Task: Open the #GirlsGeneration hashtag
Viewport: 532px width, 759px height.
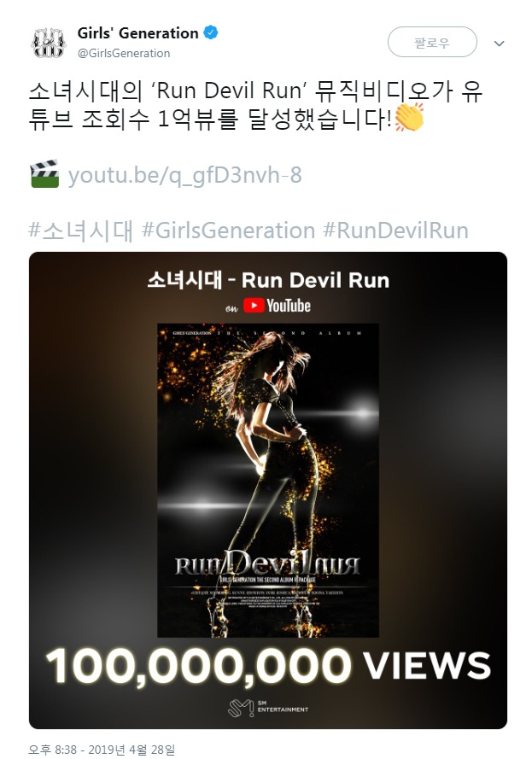Action: (229, 230)
